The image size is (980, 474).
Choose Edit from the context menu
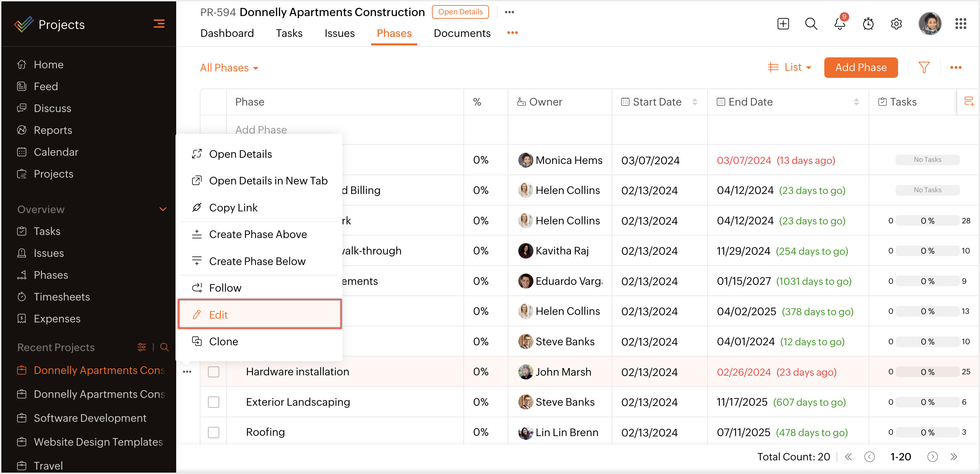tap(260, 315)
